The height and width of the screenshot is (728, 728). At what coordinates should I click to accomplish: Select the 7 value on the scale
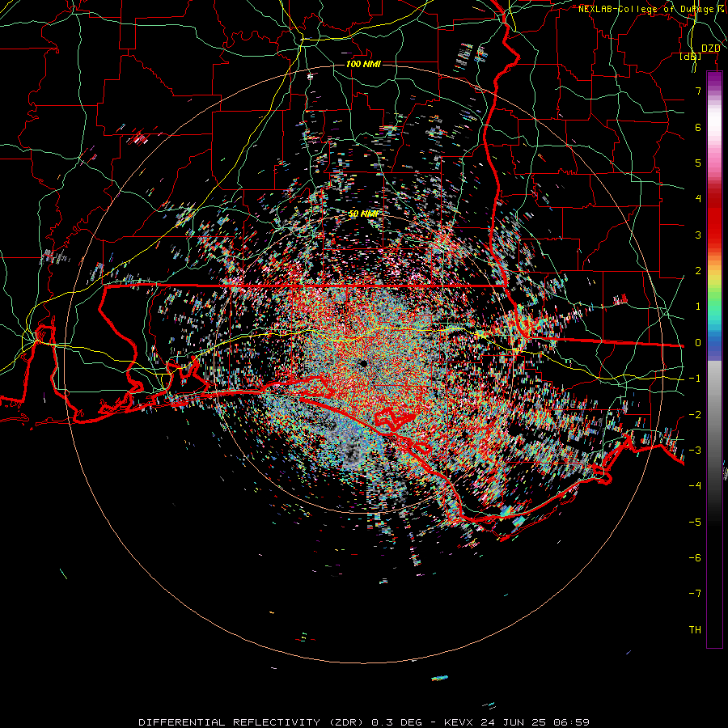coord(698,91)
